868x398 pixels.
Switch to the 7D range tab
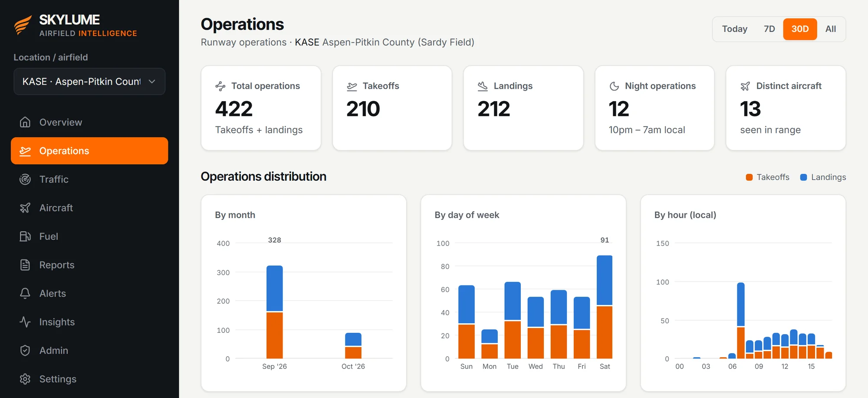tap(769, 29)
